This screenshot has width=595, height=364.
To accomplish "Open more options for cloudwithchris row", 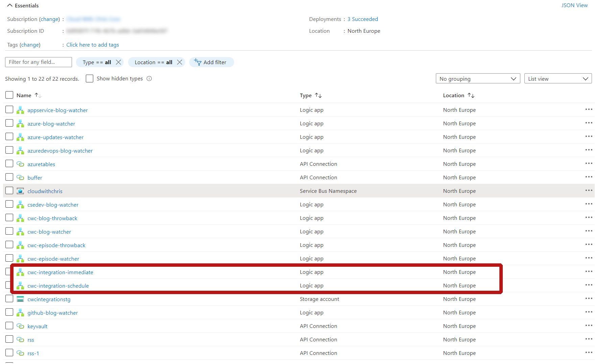I will 589,190.
